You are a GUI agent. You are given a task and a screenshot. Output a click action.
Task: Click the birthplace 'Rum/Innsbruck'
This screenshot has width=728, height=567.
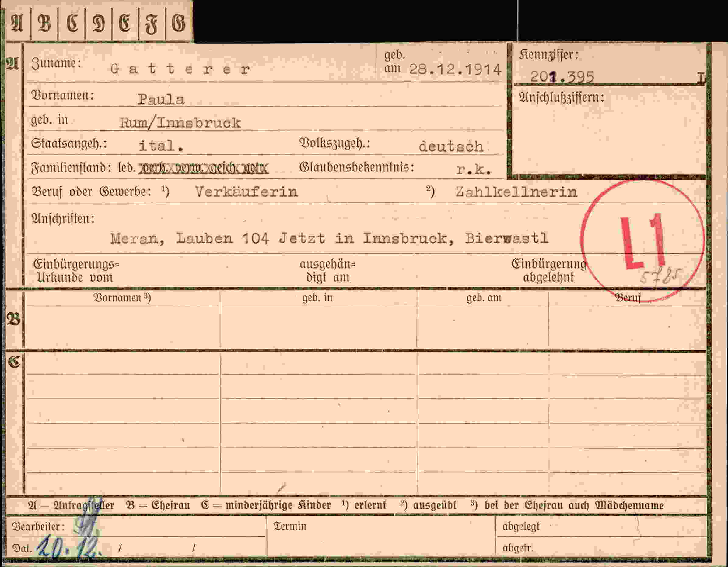(x=180, y=123)
